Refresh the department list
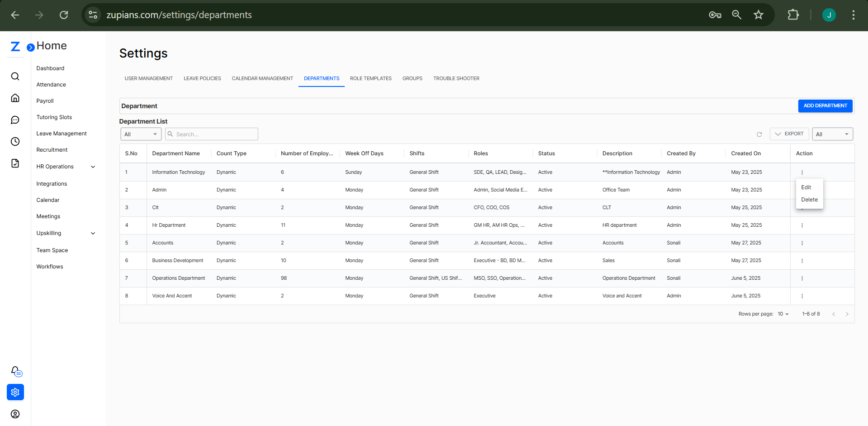The width and height of the screenshot is (868, 426). pos(759,134)
